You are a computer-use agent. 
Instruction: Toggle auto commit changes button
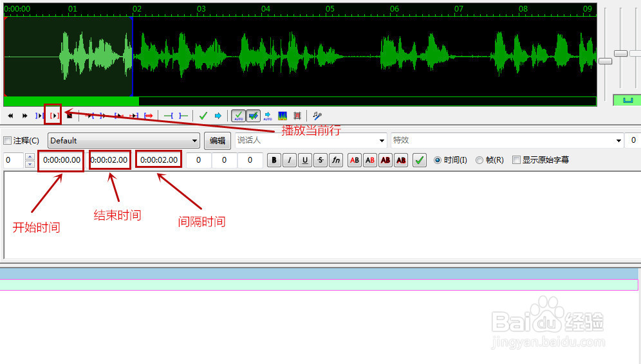[238, 116]
